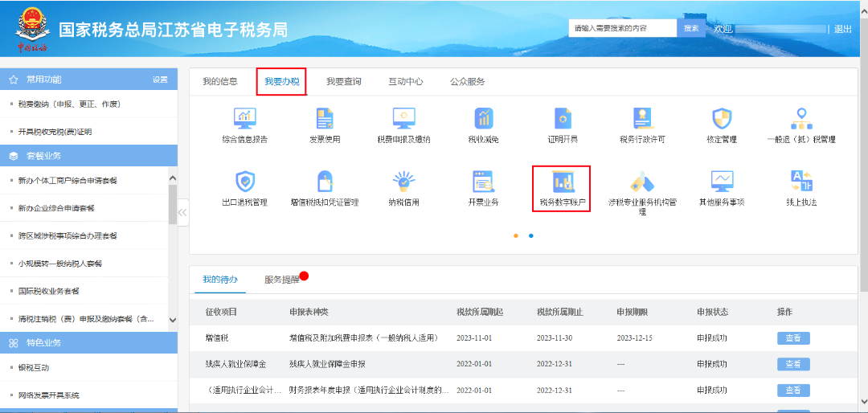
Task: Click 退出 to log out
Action: coord(842,30)
